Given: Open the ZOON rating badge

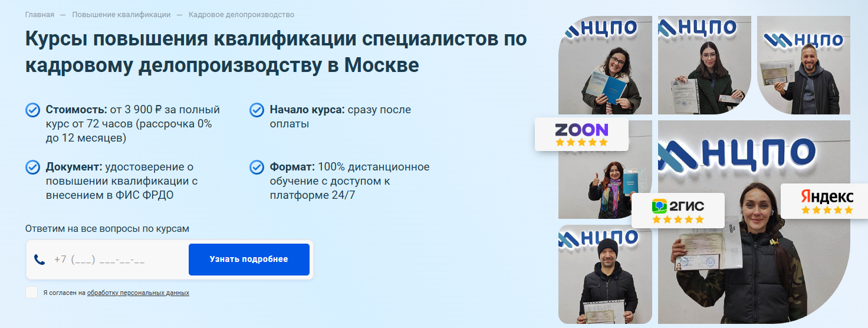Looking at the screenshot, I should pyautogui.click(x=581, y=134).
